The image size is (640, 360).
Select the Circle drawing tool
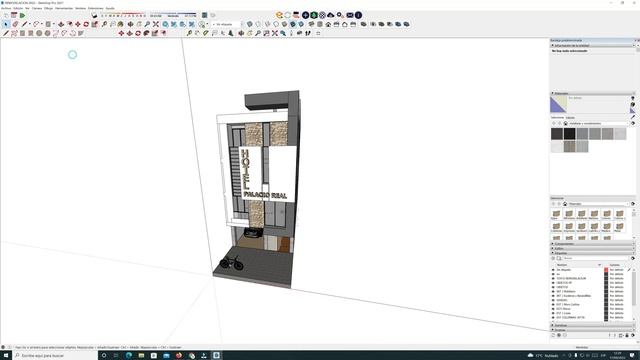pyautogui.click(x=39, y=33)
